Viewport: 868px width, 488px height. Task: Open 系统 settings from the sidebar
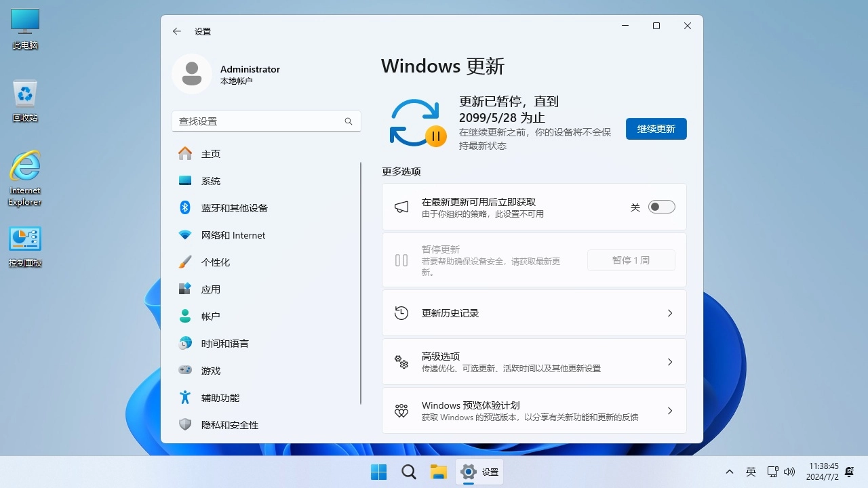click(x=211, y=180)
